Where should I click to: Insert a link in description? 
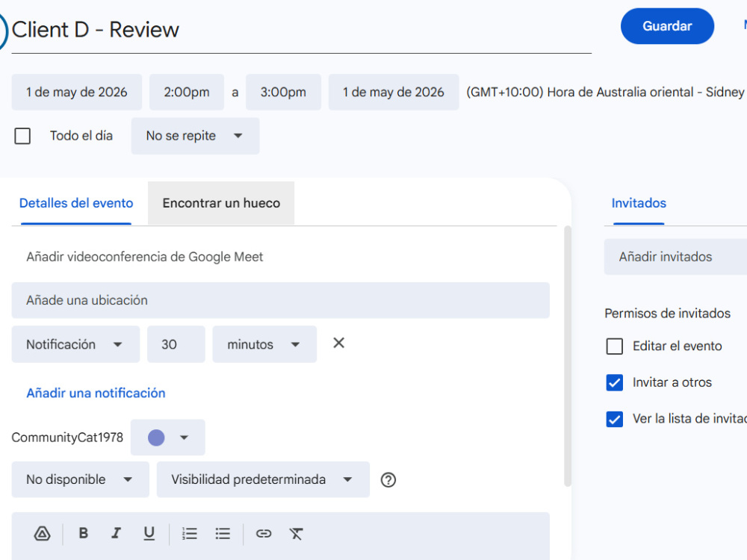pyautogui.click(x=264, y=534)
